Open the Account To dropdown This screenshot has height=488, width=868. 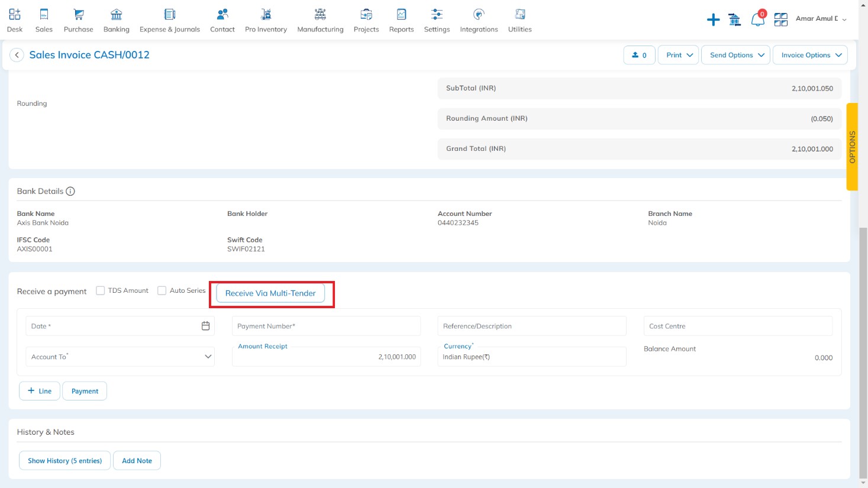(120, 357)
